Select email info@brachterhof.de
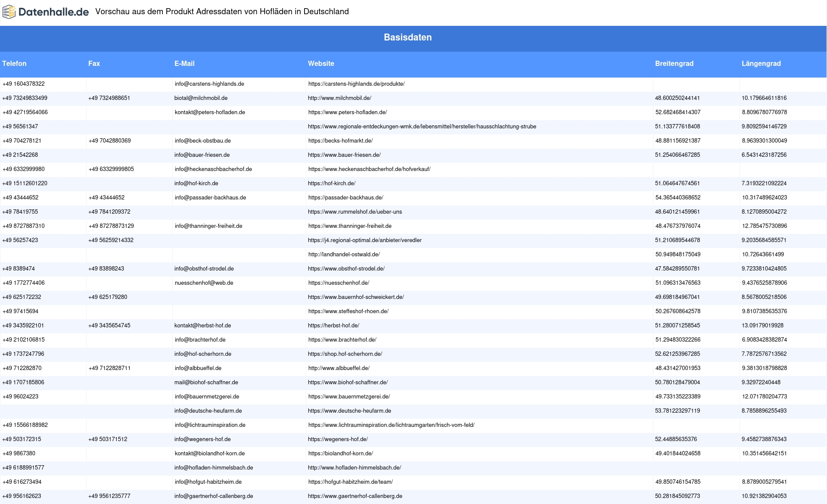The image size is (827, 504). click(x=200, y=340)
